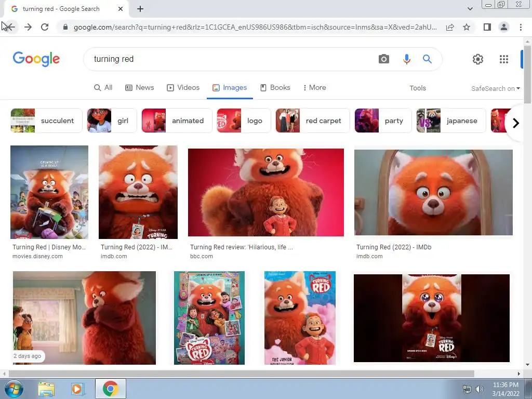This screenshot has width=532, height=399.
Task: Open the Google apps grid
Action: pos(504,59)
